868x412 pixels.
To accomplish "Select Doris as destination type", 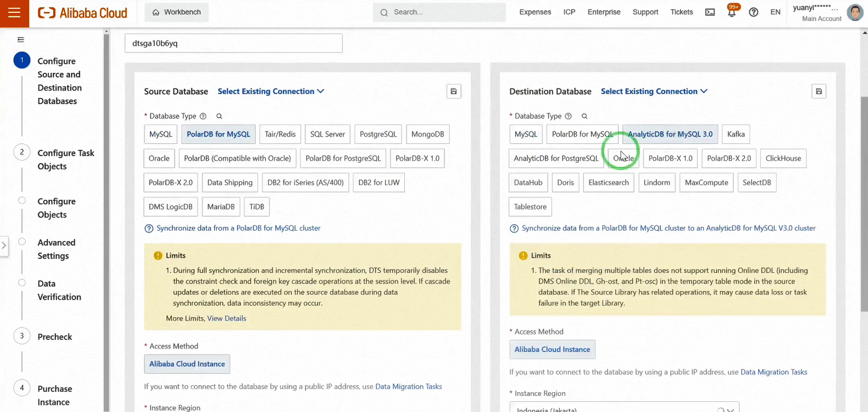I will pyautogui.click(x=565, y=182).
